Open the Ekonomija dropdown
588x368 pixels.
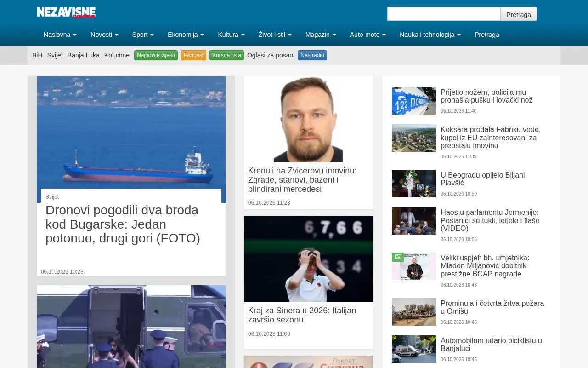click(x=186, y=34)
